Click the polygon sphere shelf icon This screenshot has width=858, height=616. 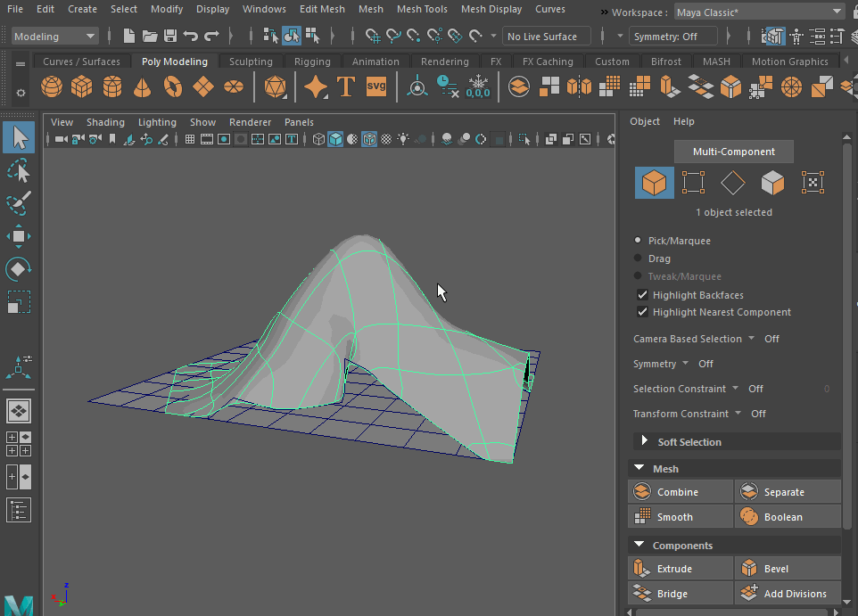[52, 87]
